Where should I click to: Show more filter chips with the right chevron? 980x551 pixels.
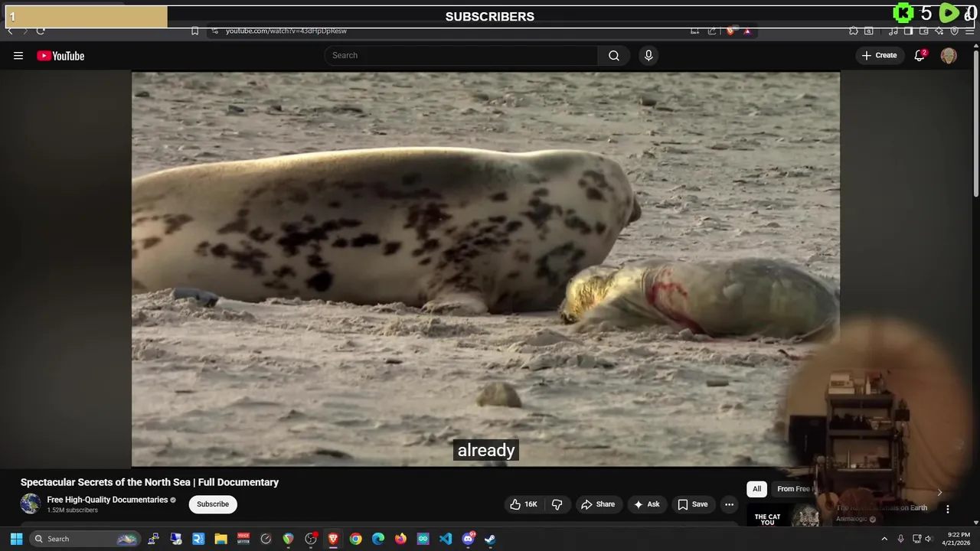(939, 492)
